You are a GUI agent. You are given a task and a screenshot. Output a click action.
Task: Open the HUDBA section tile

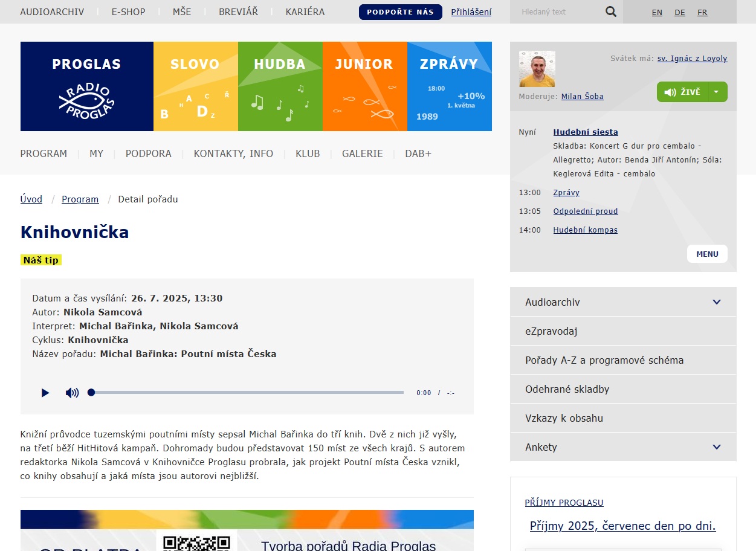(280, 86)
